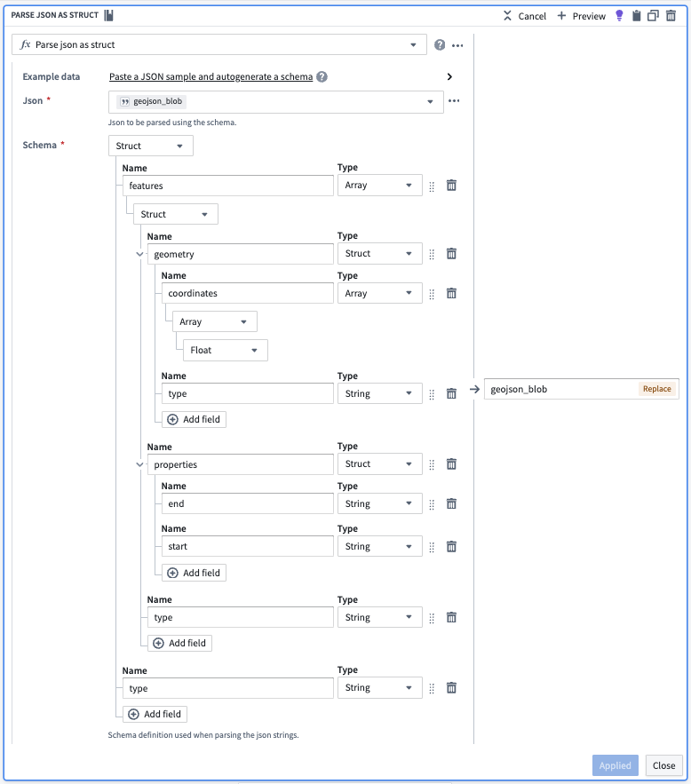Open the properties Type Struct dropdown
The height and width of the screenshot is (784, 691).
pyautogui.click(x=379, y=464)
